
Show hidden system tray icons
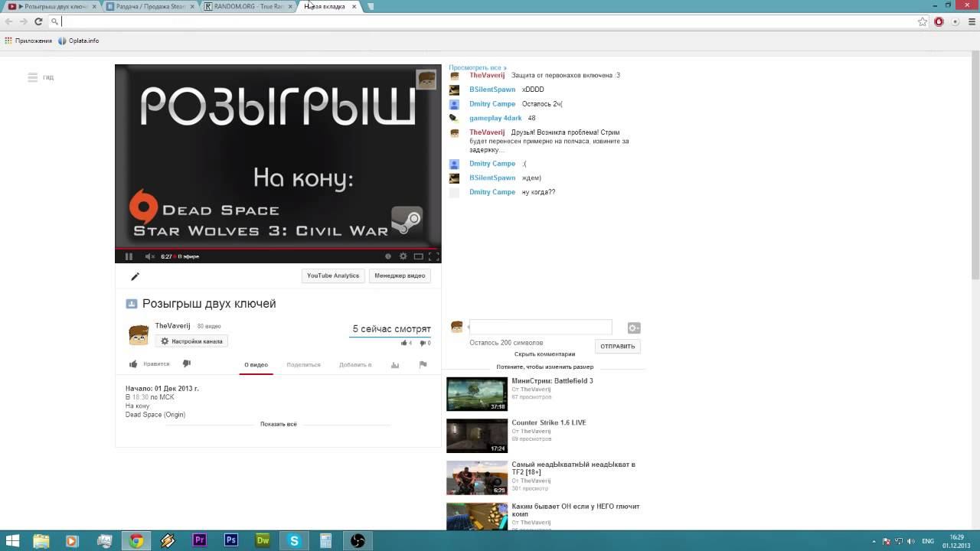(874, 541)
